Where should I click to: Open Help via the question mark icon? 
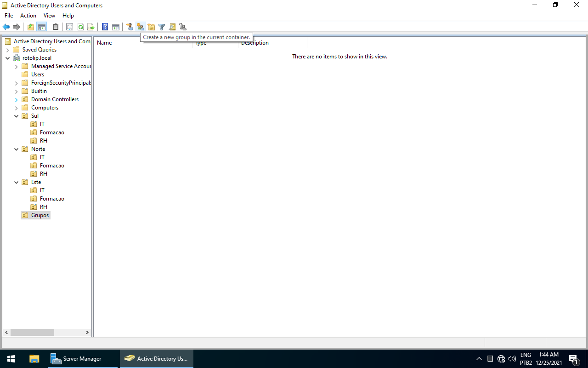coord(105,27)
